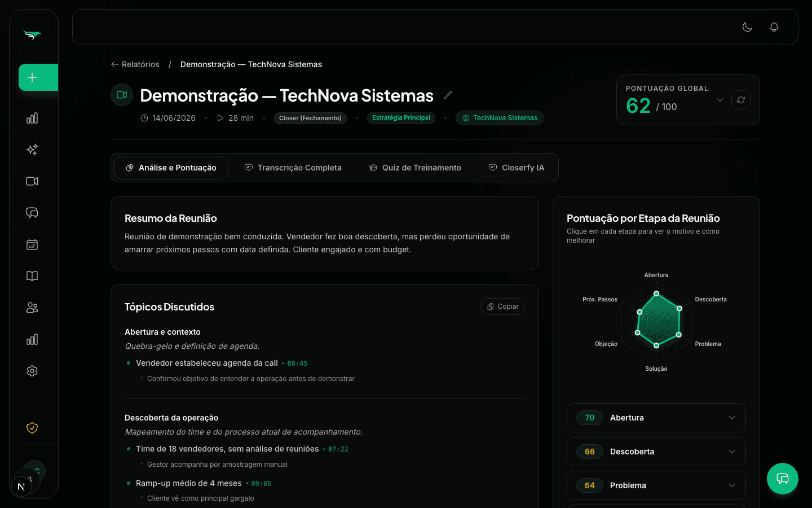Open the video camera icon in sidebar
The width and height of the screenshot is (812, 508).
32,181
